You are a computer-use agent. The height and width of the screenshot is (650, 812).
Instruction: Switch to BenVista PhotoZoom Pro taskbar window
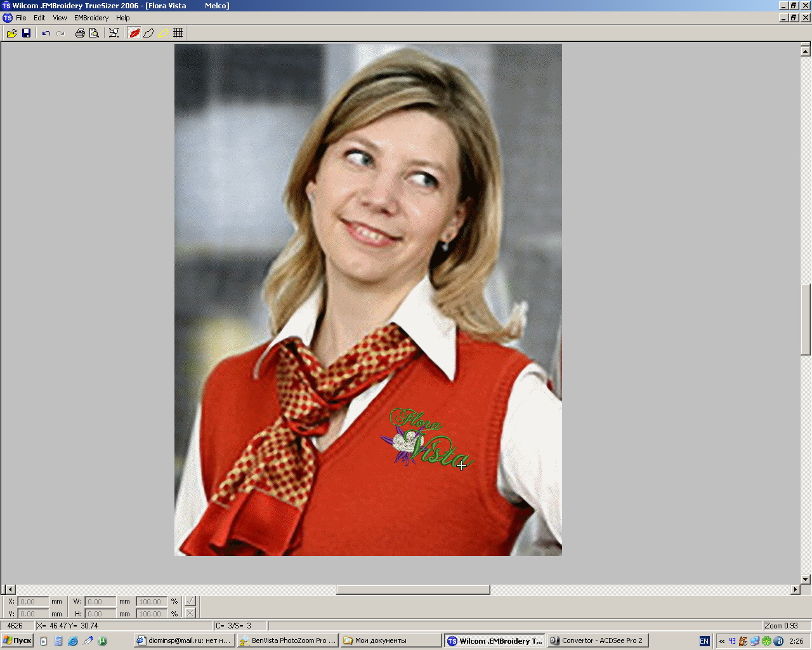[288, 640]
